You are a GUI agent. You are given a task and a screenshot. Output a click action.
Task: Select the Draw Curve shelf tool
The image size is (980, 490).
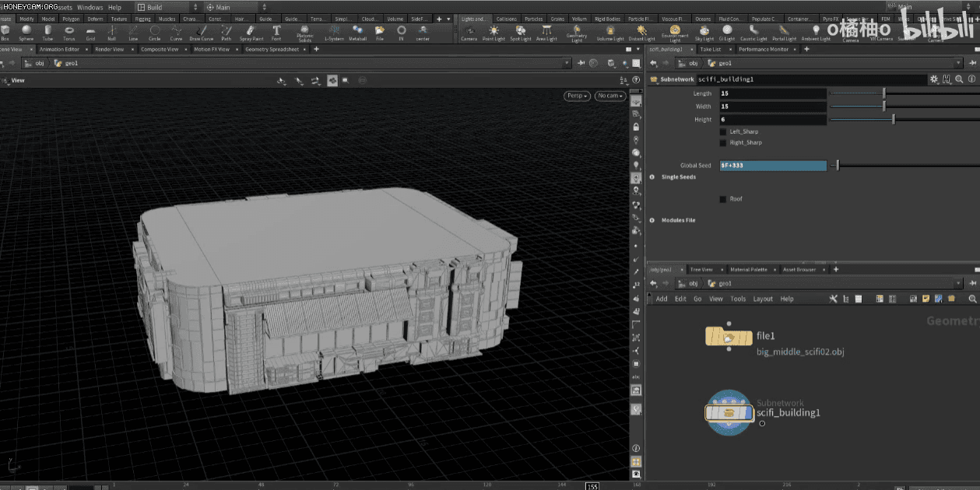(x=201, y=32)
